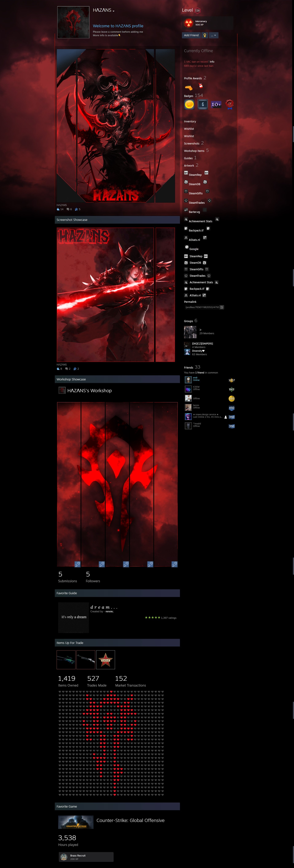This screenshot has width=294, height=868.
Task: Open the Cache star pin item
Action: point(105,659)
